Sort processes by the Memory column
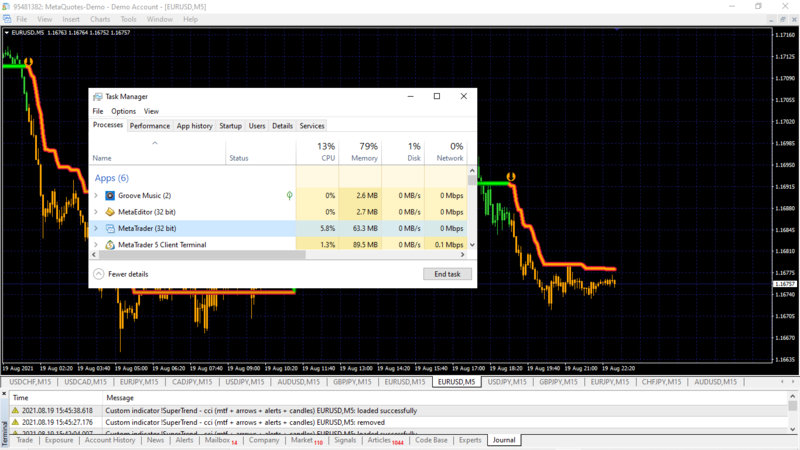800x450 pixels. (360, 152)
